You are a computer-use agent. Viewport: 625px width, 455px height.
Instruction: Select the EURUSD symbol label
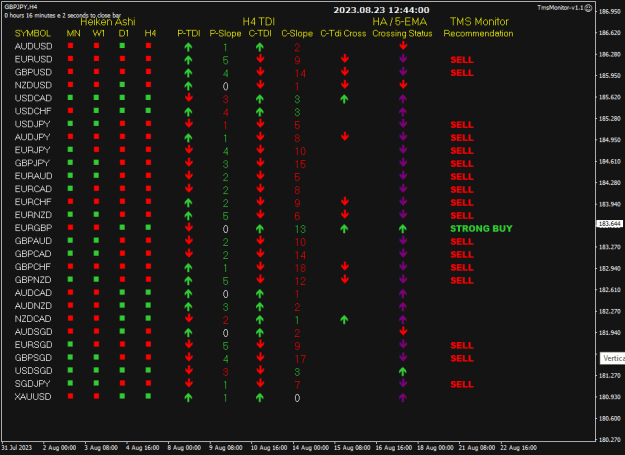[x=33, y=59]
